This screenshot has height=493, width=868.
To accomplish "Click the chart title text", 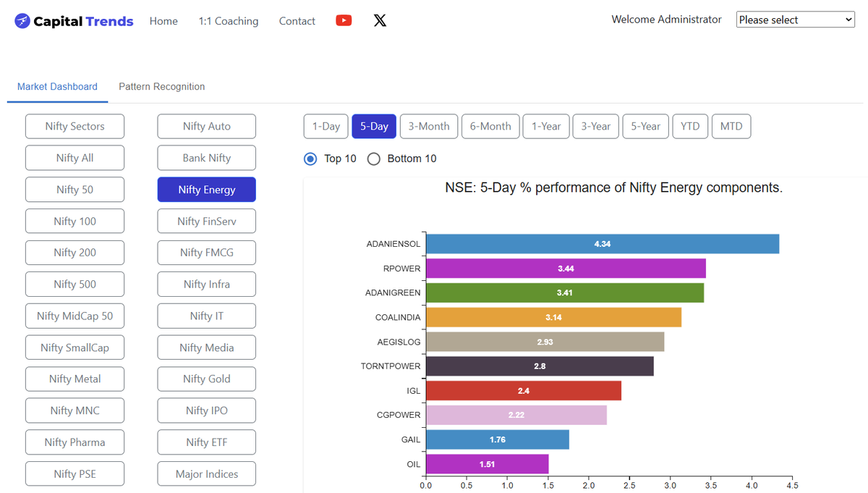I will pos(613,188).
